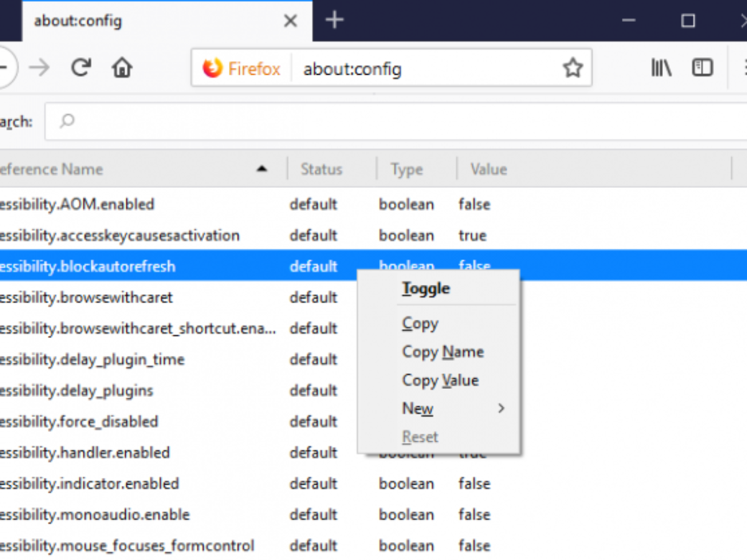Choose Toggle in the context menu
747x560 pixels.
pyautogui.click(x=439, y=289)
